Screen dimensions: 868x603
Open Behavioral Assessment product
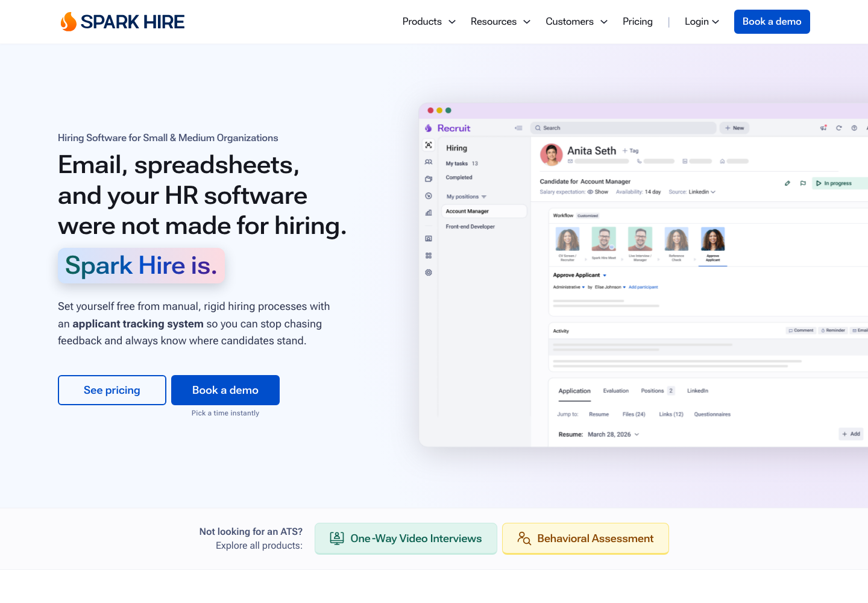tap(585, 538)
